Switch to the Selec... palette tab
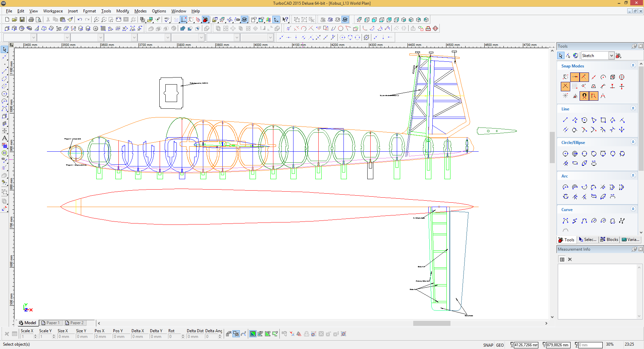Viewport: 644px width, 349px height. tap(588, 240)
